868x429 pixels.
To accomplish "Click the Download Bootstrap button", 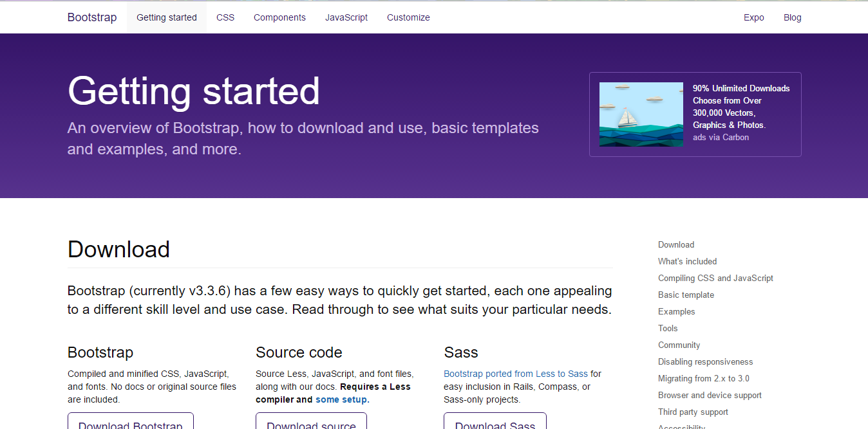I will tap(131, 421).
